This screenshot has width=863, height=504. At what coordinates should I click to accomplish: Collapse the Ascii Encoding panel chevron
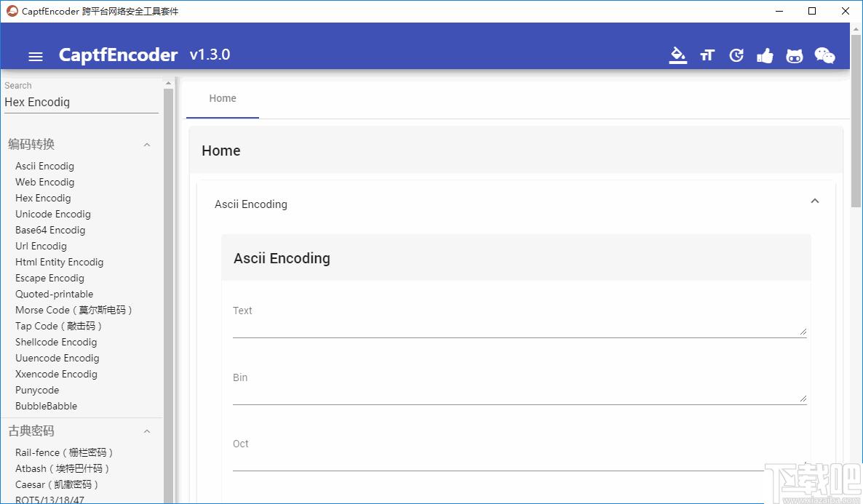coord(815,201)
